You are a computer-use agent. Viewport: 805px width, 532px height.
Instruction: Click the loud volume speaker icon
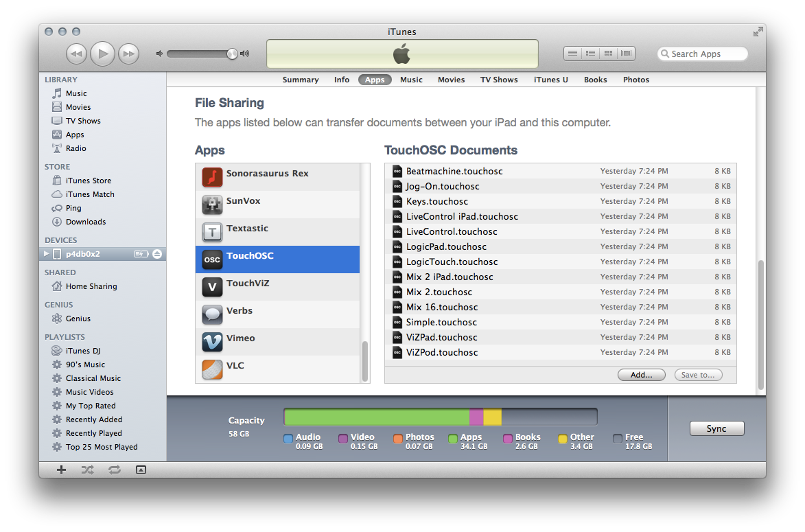point(245,54)
